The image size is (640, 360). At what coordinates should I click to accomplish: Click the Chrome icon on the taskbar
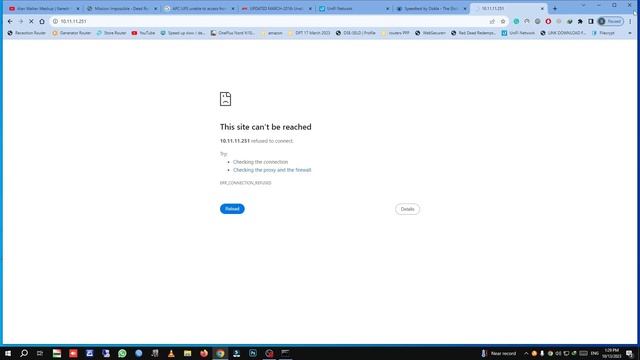point(220,353)
